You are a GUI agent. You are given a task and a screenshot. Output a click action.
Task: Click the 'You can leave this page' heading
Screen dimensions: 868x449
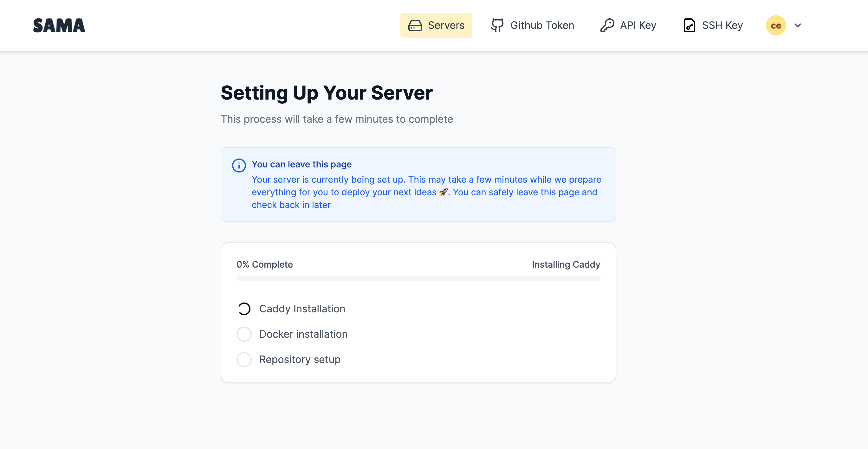[301, 164]
